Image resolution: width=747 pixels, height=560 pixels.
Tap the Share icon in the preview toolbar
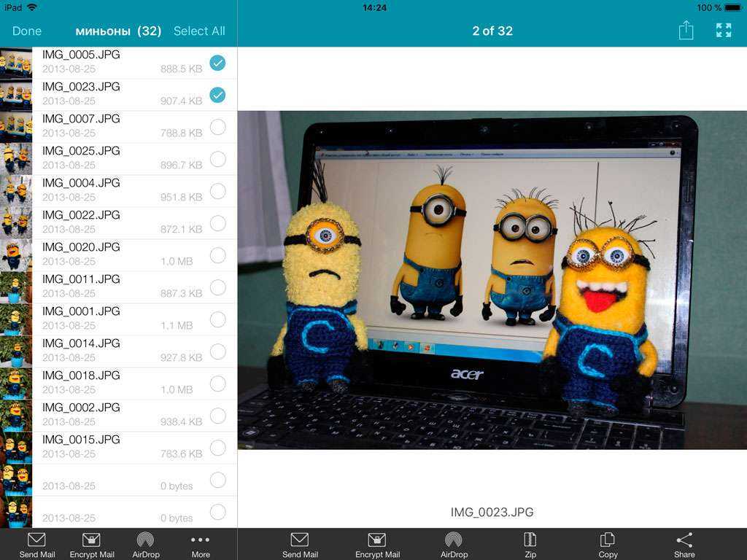684,544
